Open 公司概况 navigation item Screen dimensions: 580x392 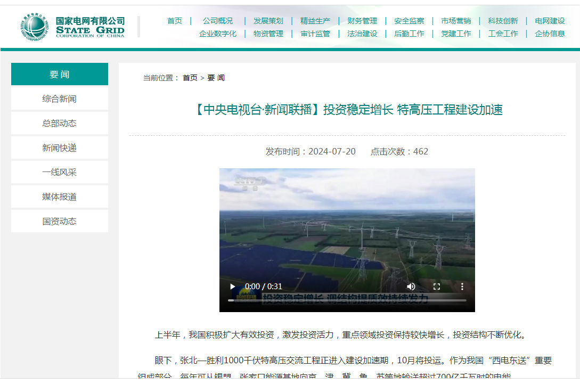tap(217, 21)
